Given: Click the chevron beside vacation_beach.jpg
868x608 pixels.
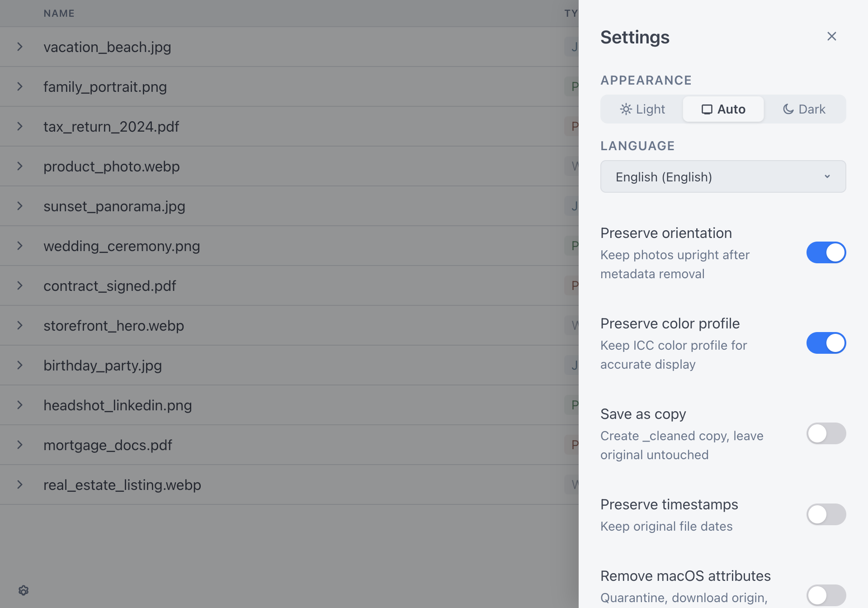Looking at the screenshot, I should click(x=19, y=47).
